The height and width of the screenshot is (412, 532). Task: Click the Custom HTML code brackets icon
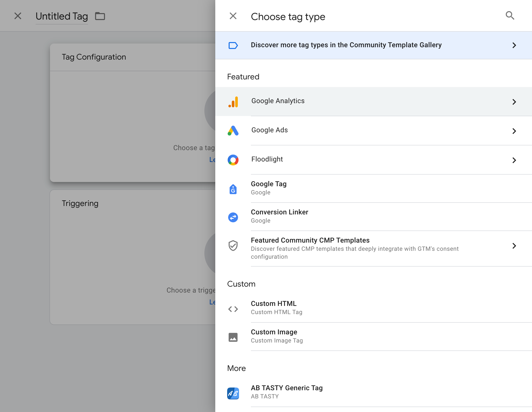(233, 309)
